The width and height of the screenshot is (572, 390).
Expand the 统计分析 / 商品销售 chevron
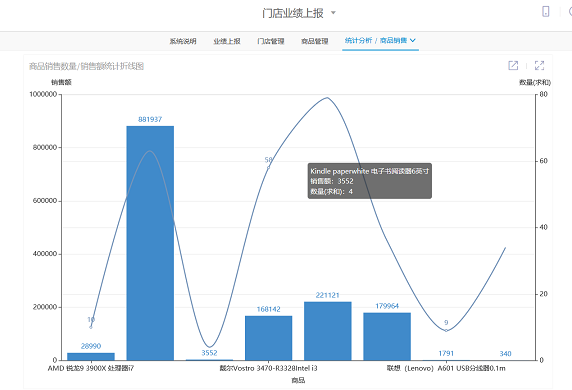click(413, 40)
